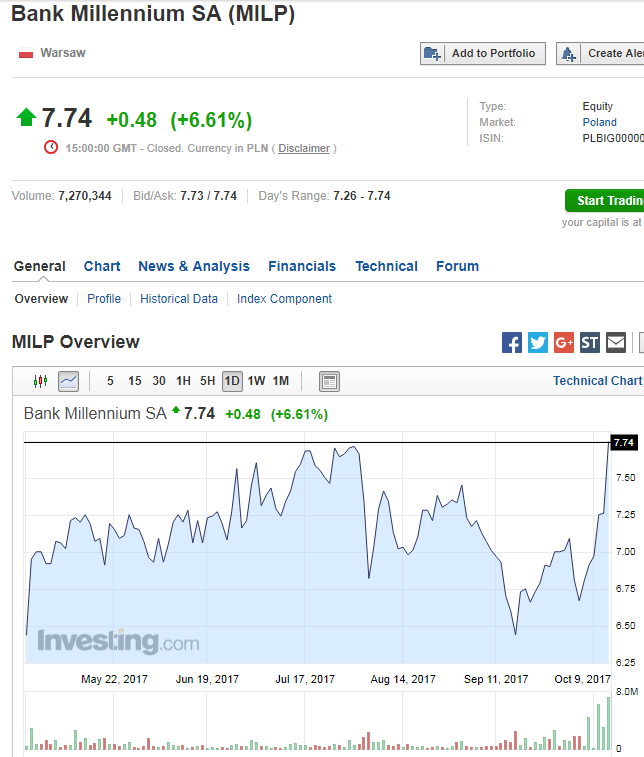Select the General tab
The image size is (644, 757).
[x=40, y=266]
